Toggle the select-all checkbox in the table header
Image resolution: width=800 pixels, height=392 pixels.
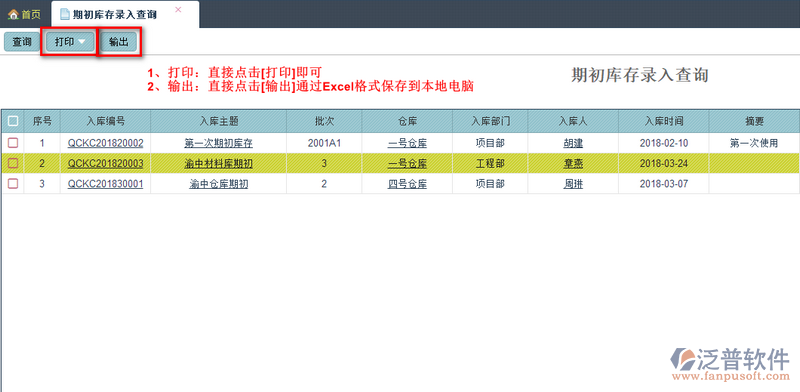[x=13, y=121]
